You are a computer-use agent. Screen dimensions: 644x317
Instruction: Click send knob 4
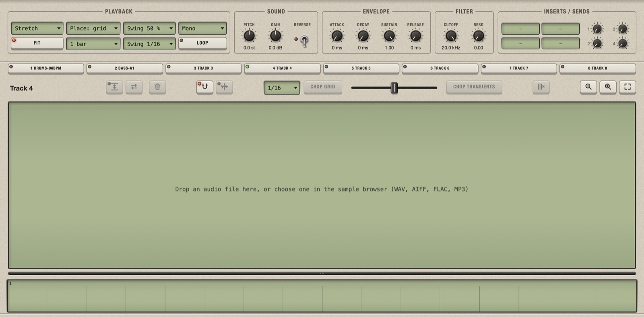pyautogui.click(x=623, y=43)
